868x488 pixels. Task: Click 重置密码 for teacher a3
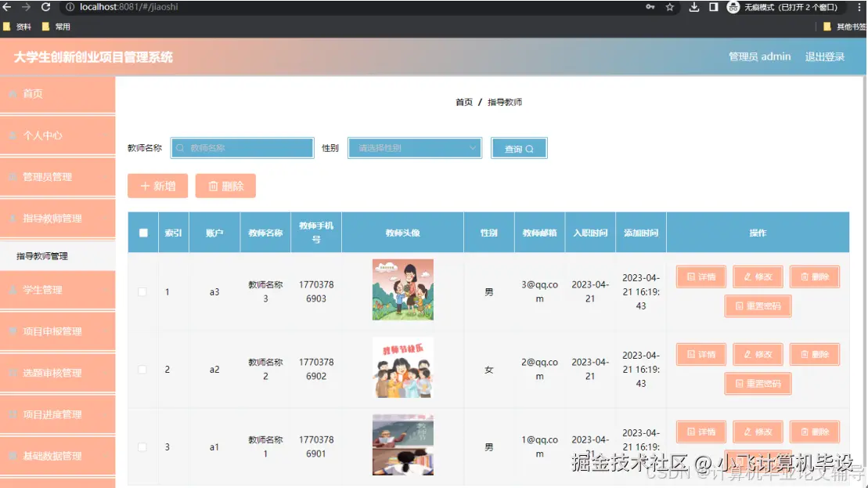pyautogui.click(x=758, y=305)
